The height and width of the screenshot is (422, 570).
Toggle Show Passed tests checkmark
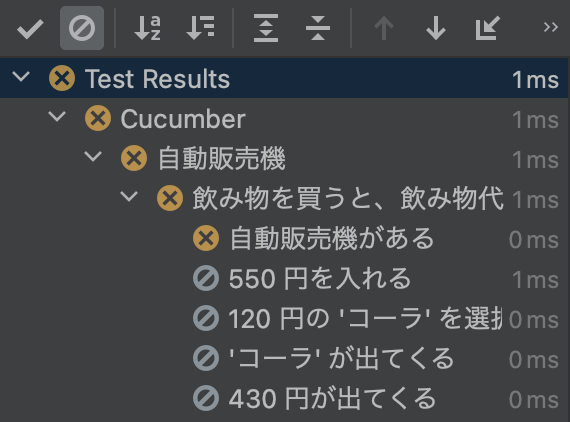click(x=30, y=28)
